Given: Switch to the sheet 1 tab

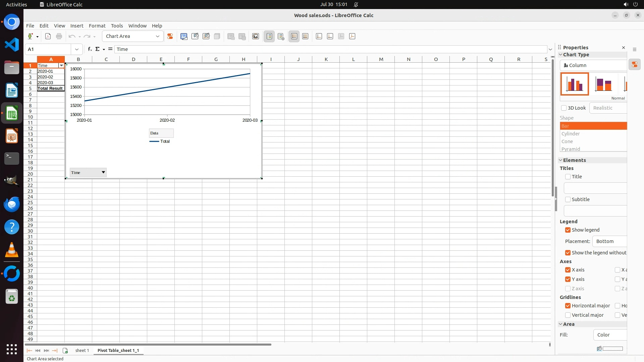Looking at the screenshot, I should (x=82, y=351).
